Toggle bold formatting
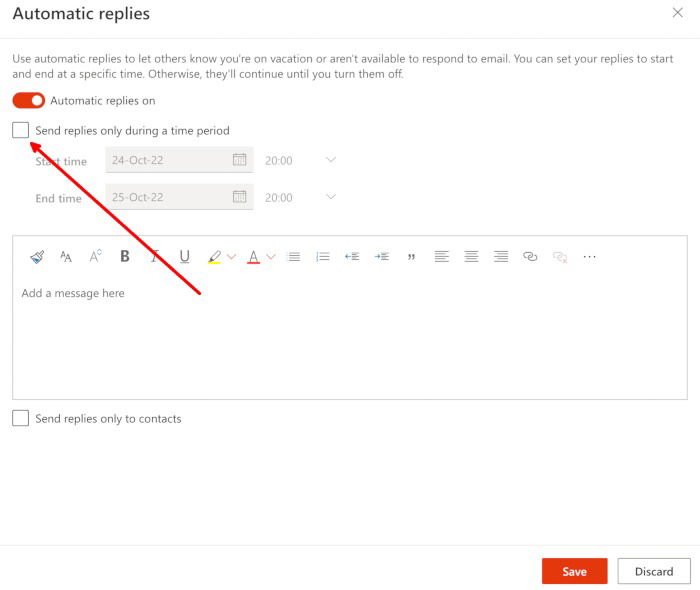The width and height of the screenshot is (700, 590). [125, 257]
